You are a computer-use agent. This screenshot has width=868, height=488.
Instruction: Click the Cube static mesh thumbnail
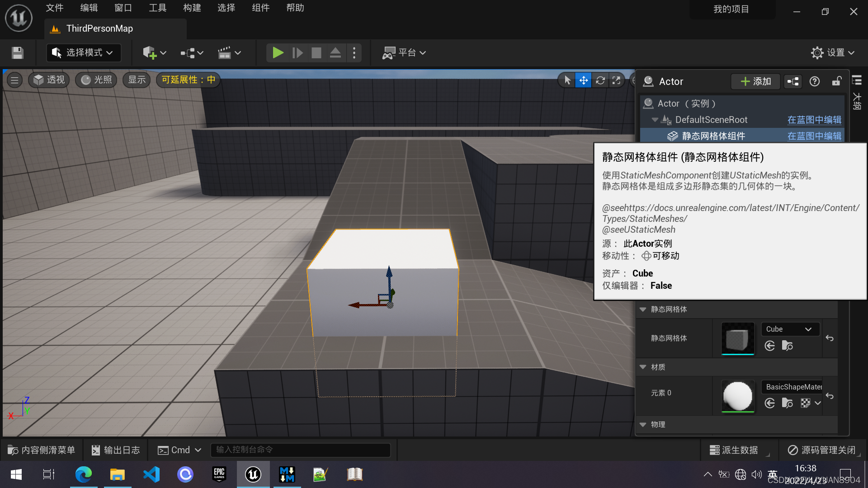(738, 338)
